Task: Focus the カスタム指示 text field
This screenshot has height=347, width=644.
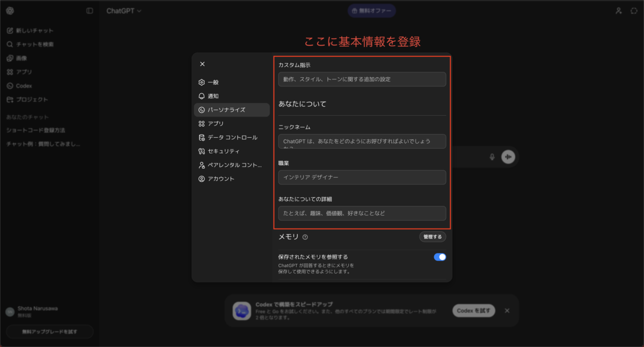Action: click(x=362, y=79)
